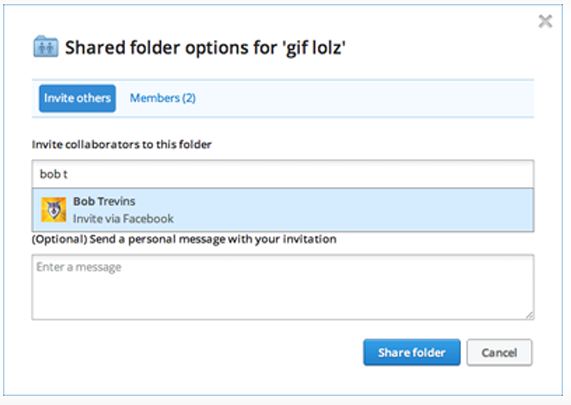The width and height of the screenshot is (571, 405).
Task: Close the shared folder options dialog
Action: 545,21
